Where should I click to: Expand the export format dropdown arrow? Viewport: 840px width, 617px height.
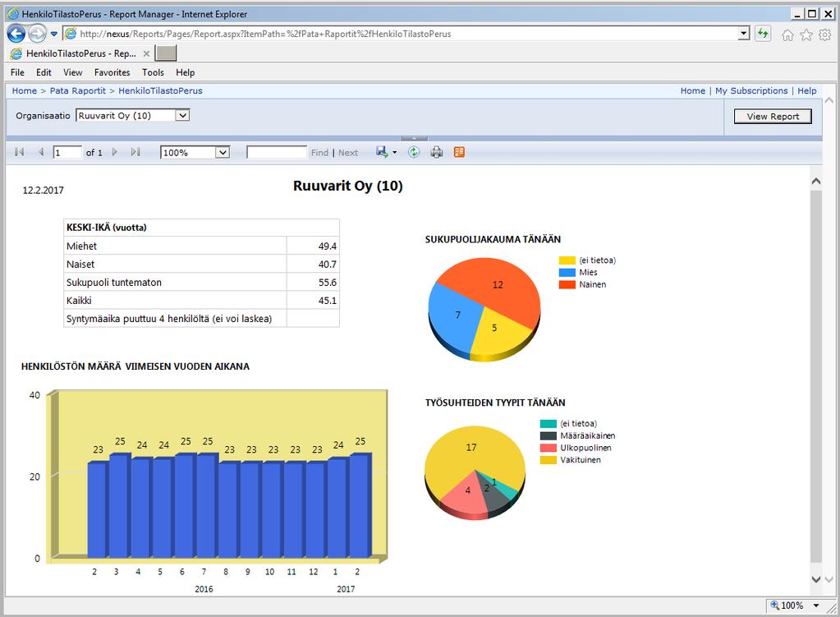coord(395,153)
